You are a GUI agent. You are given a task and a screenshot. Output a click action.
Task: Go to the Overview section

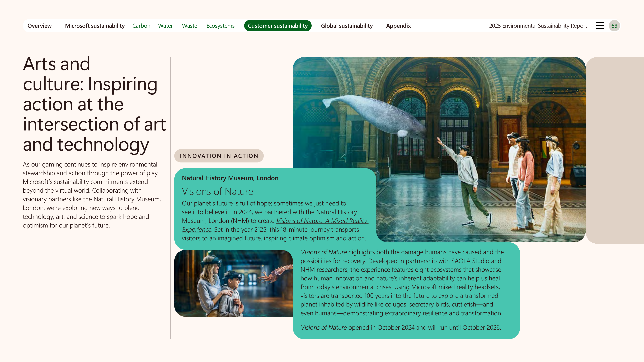39,26
